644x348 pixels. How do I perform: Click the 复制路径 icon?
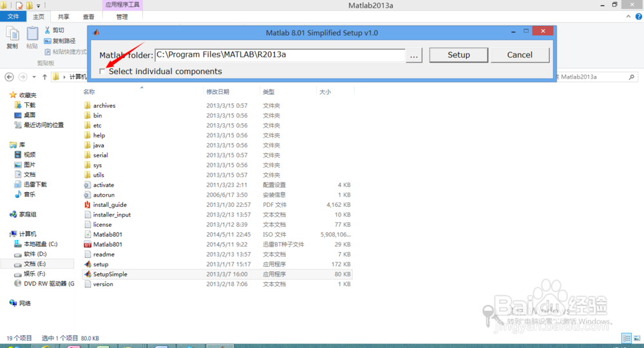pos(48,41)
